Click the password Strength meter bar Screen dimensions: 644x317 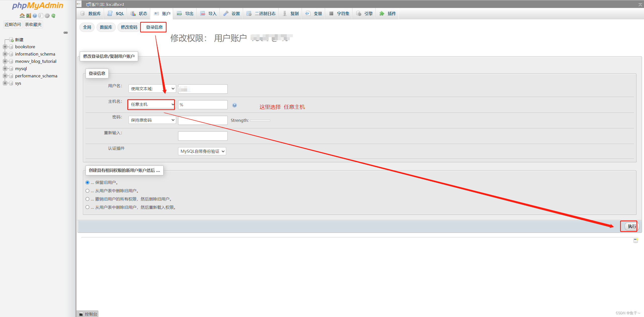tap(260, 121)
